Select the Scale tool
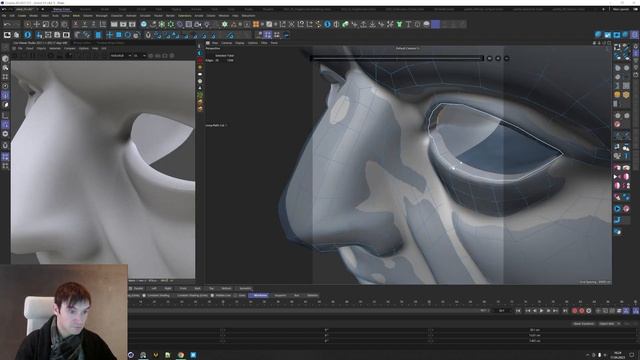Viewport: 640px width, 360px height. click(45, 24)
